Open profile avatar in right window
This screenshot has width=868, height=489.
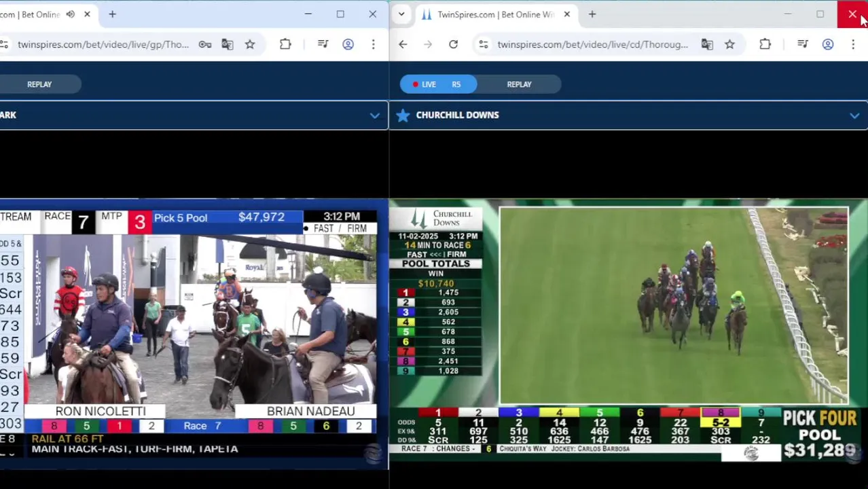click(x=828, y=45)
